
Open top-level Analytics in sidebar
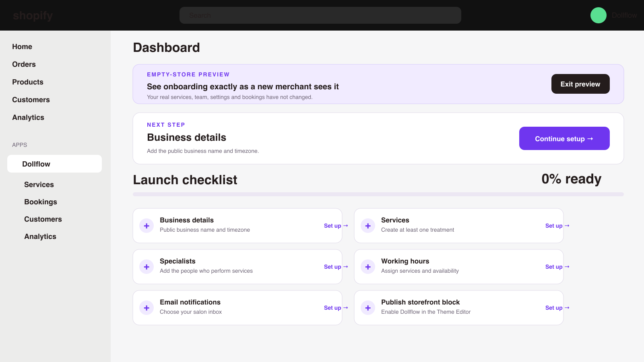(28, 117)
